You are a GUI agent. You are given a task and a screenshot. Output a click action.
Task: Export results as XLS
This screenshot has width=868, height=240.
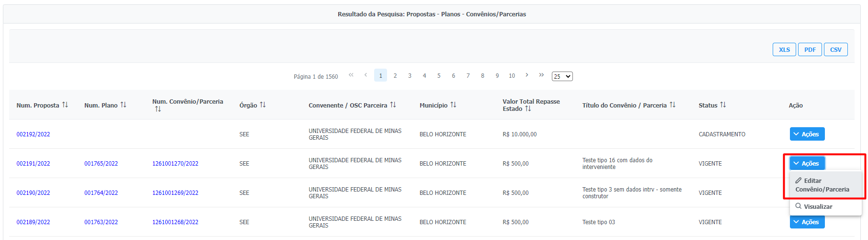point(784,50)
